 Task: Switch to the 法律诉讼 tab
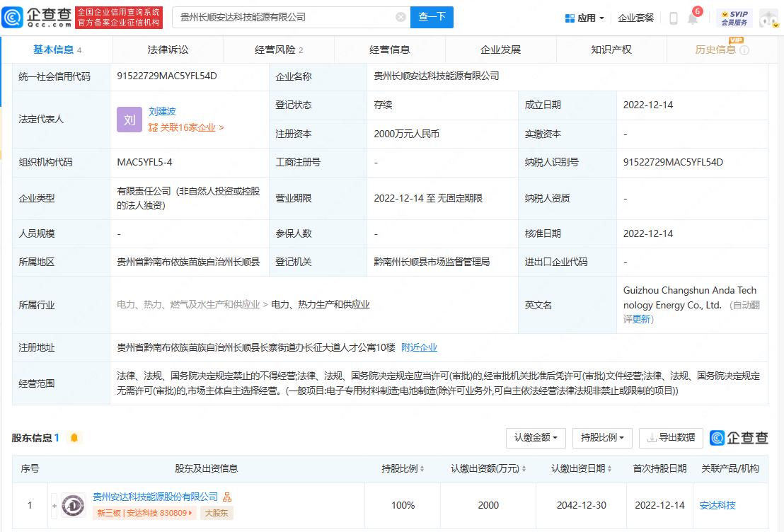168,50
